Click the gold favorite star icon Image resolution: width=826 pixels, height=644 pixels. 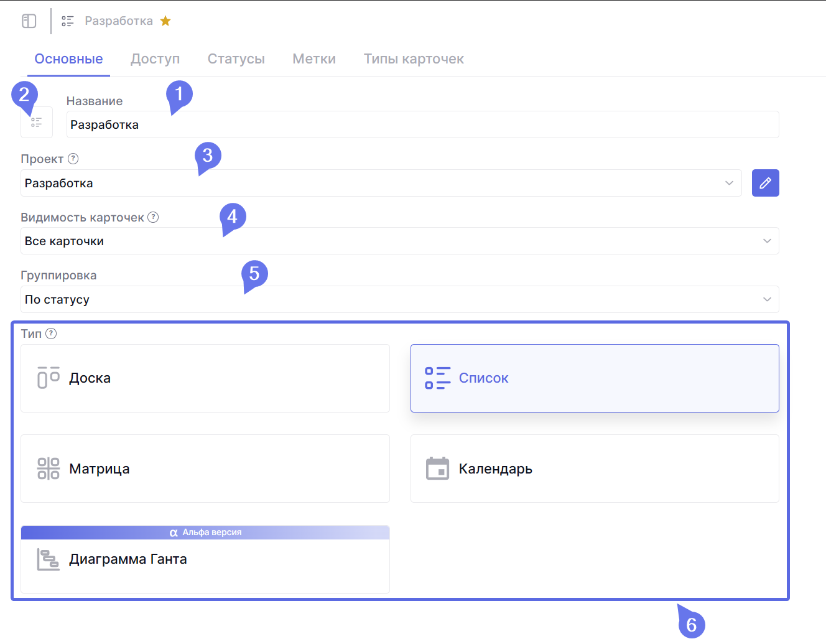165,21
